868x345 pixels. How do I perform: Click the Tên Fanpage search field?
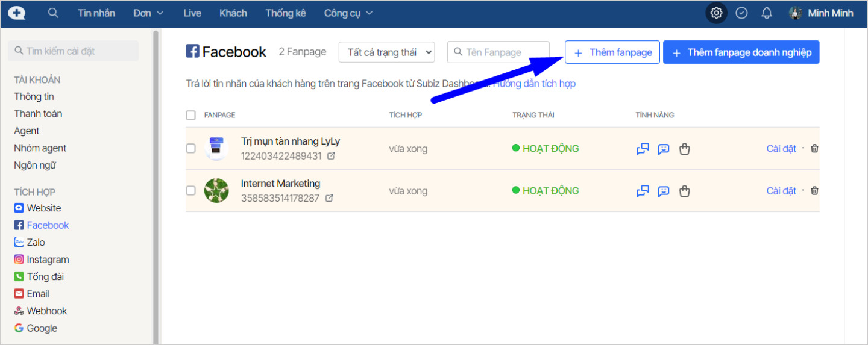pos(498,52)
